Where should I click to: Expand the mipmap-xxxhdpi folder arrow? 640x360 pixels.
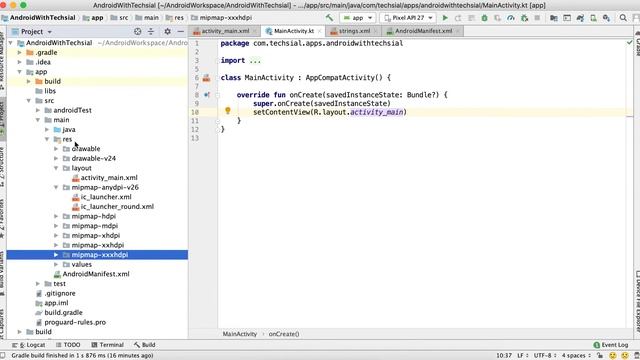[x=56, y=255]
